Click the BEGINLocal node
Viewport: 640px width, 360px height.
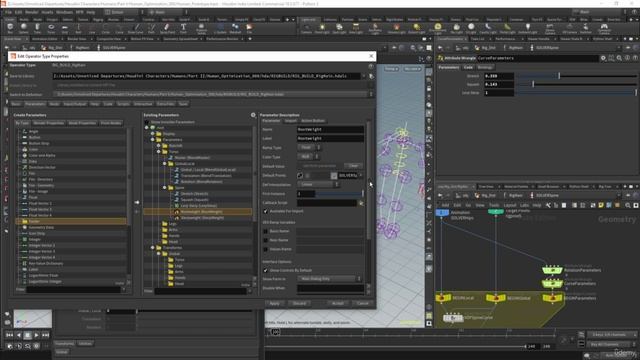pyautogui.click(x=442, y=298)
